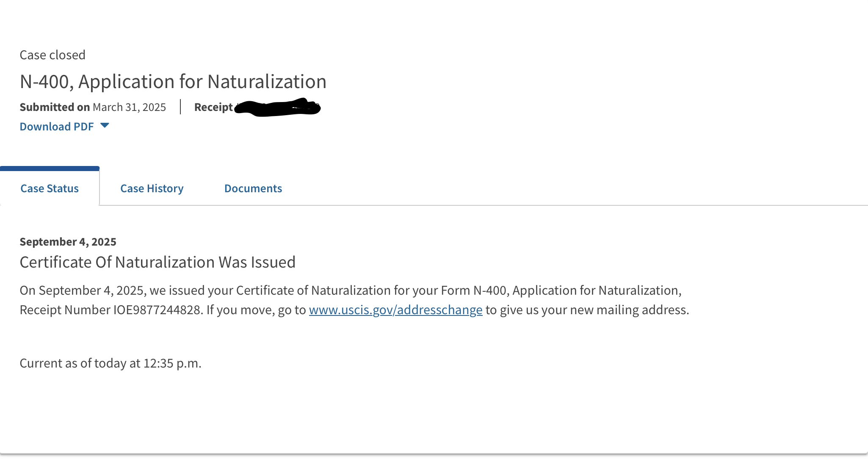Viewport: 868px width, 459px height.
Task: Click the Certificate Of Naturalization Was Issued heading
Action: (158, 262)
